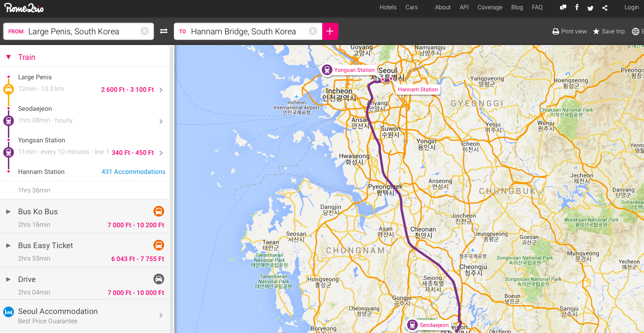Collapse the Train route section
The height and width of the screenshot is (333, 644).
coord(8,57)
